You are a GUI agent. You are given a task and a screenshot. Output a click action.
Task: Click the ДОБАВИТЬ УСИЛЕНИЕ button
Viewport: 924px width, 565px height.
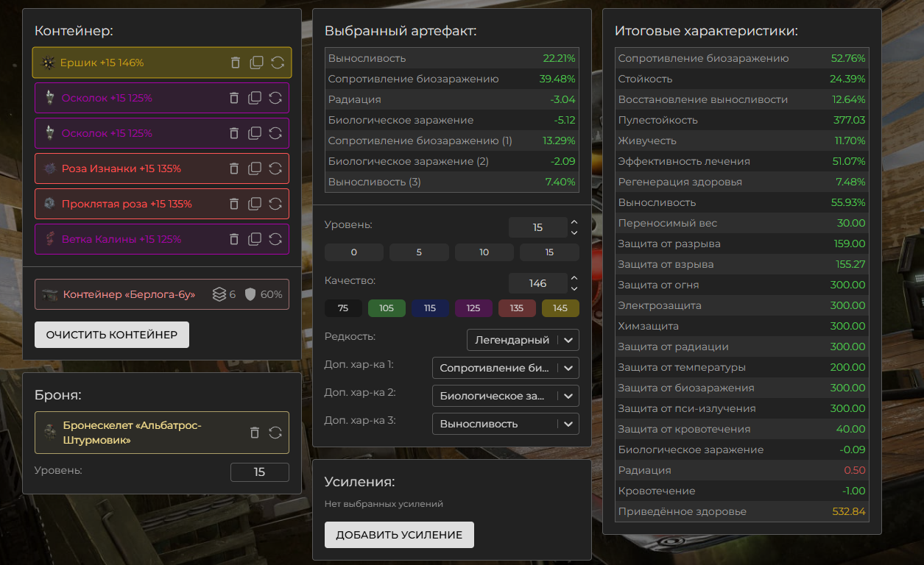399,535
